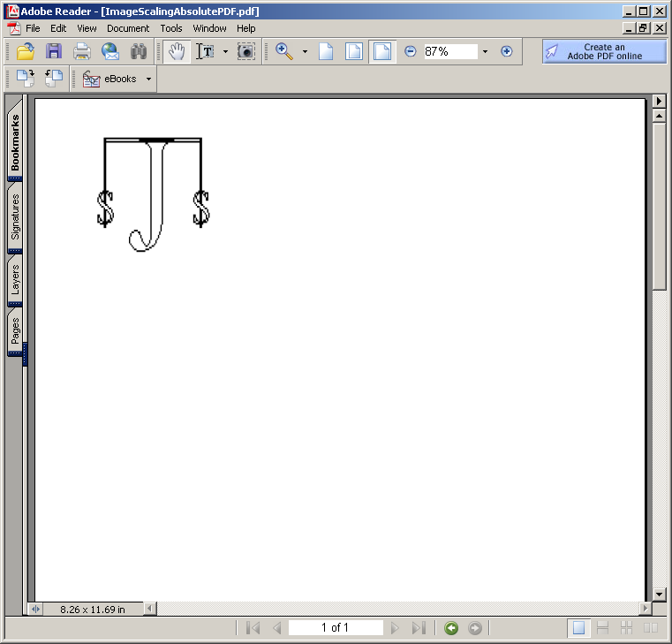Click the vertical scrollbar down arrow
The height and width of the screenshot is (644, 672).
coord(659,595)
